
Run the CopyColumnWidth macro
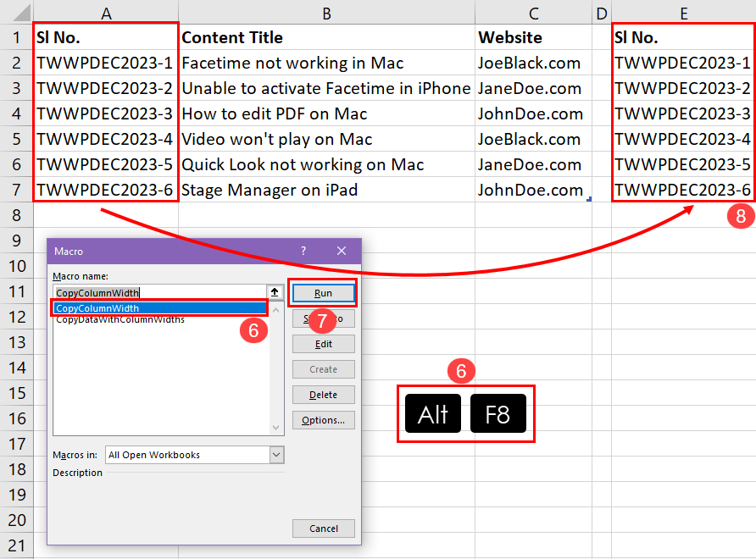(323, 292)
